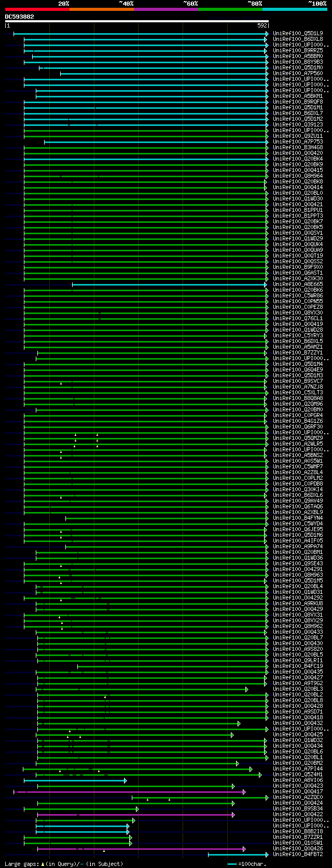Select the UniRef100_Q76CL1 label
Screen dimensions: 332x868
298,318
